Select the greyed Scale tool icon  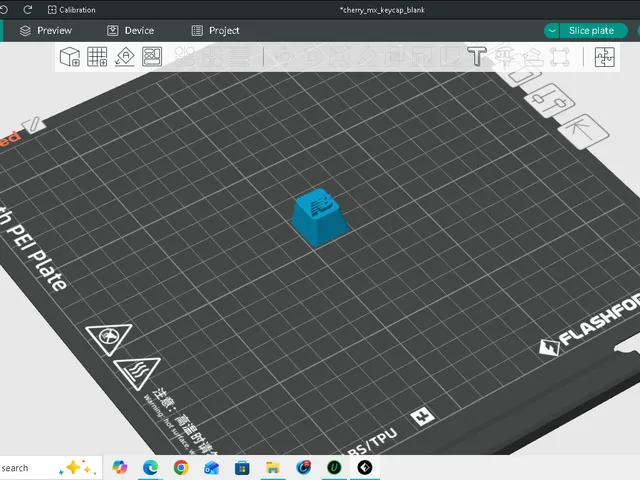[340, 56]
